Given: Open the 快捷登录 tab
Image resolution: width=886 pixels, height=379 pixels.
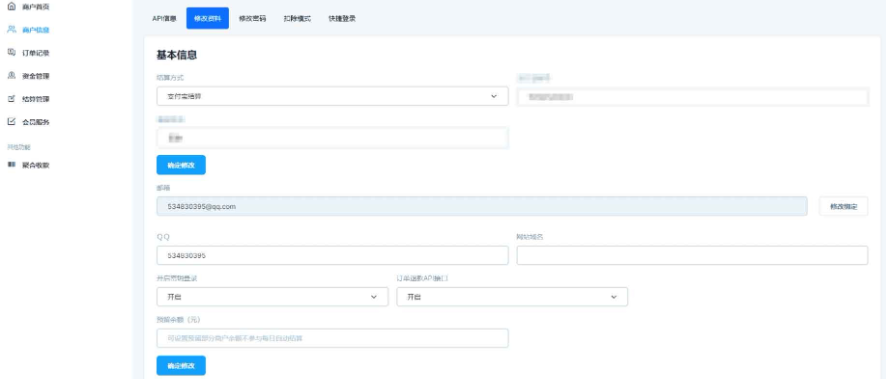Looking at the screenshot, I should (342, 18).
